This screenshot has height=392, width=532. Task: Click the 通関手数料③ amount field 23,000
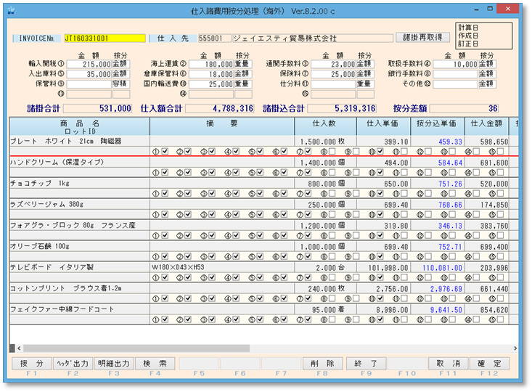point(333,64)
